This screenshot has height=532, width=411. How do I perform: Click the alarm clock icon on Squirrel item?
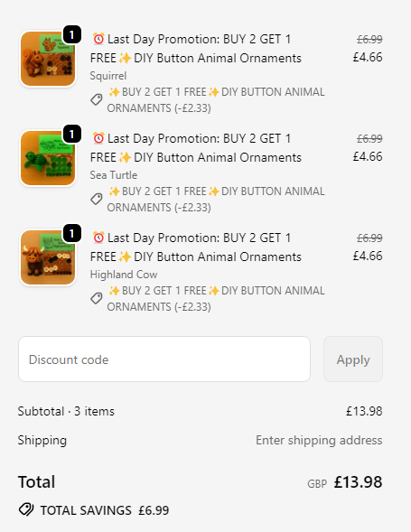click(x=98, y=39)
